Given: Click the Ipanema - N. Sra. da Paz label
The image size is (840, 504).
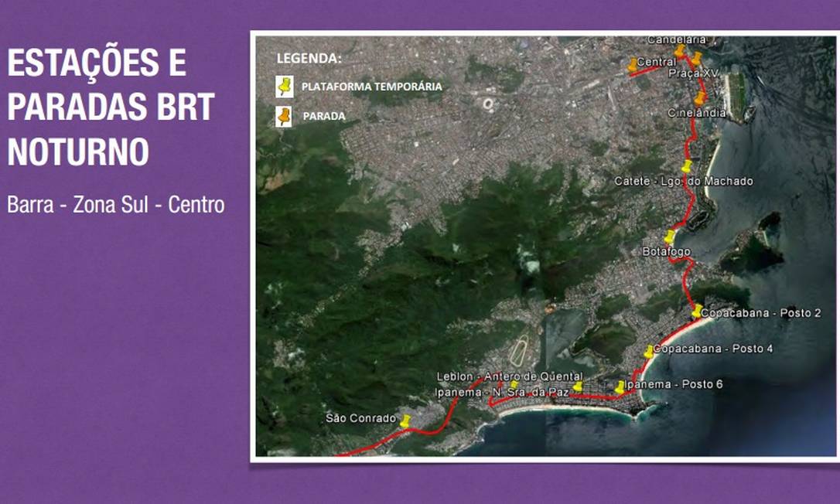Looking at the screenshot, I should (503, 392).
